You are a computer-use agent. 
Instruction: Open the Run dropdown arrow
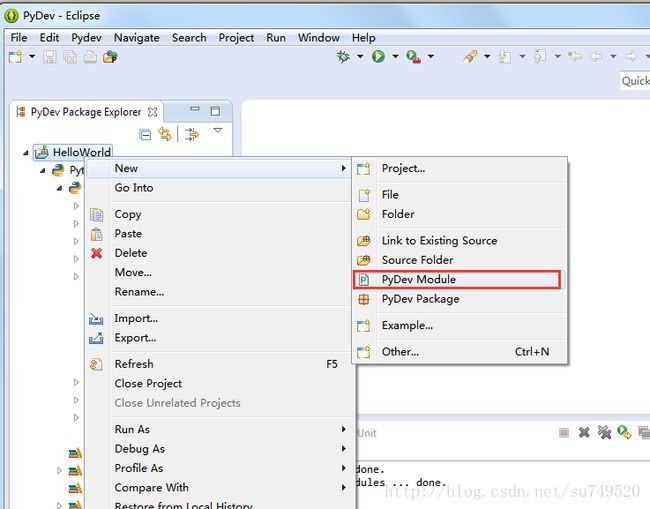point(395,56)
